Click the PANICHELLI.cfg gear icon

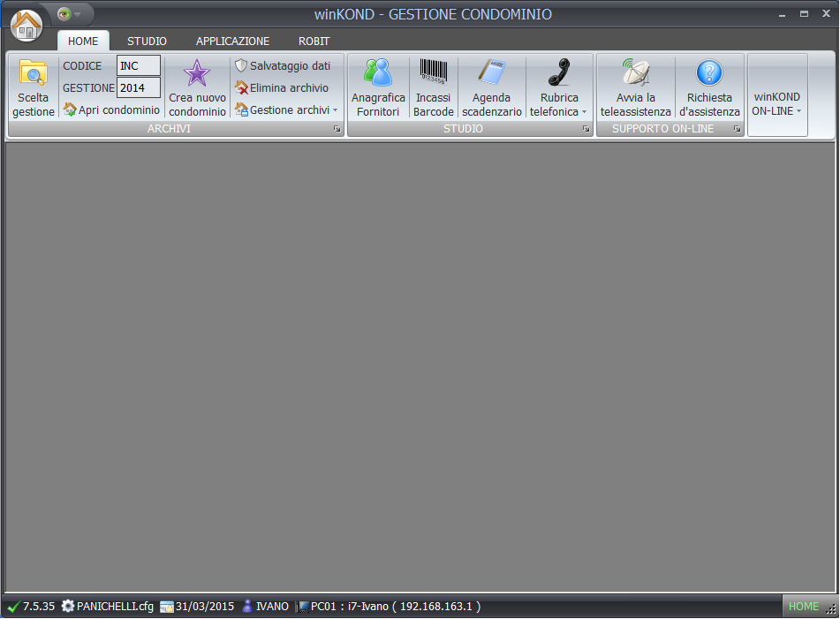coord(67,606)
